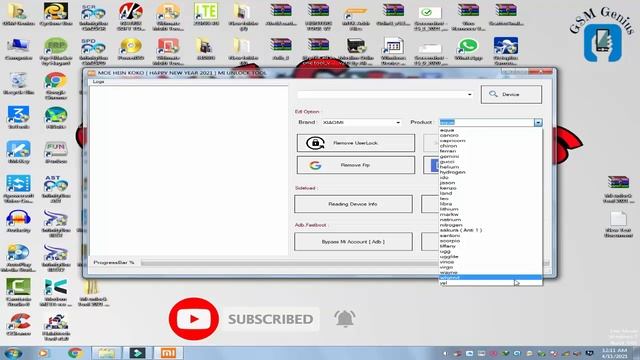
Task: Open the Apowersoft Video Converter shortcut
Action: tap(18, 189)
